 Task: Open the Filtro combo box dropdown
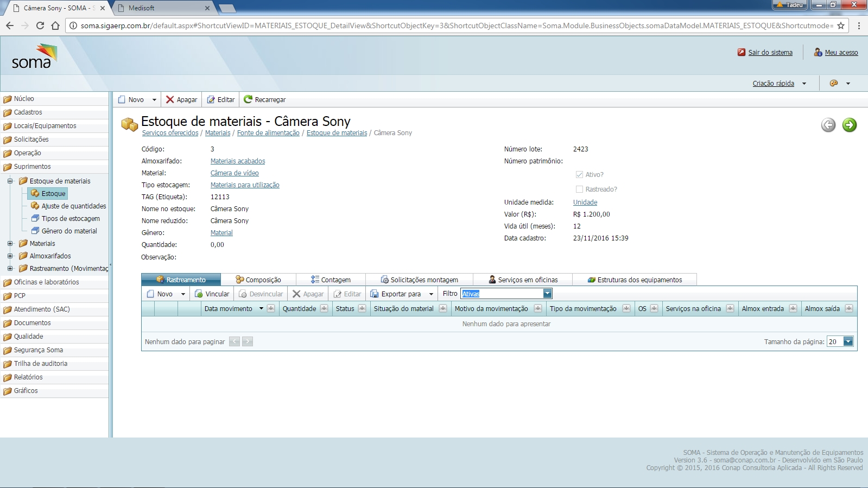pos(547,294)
